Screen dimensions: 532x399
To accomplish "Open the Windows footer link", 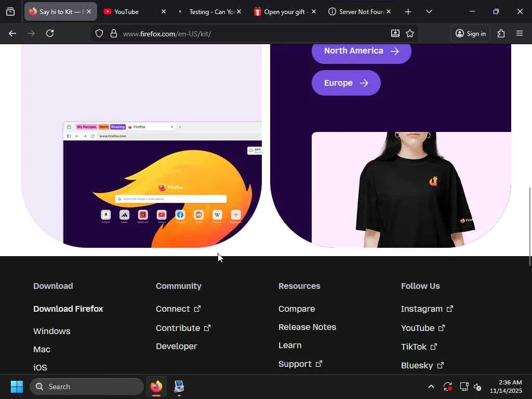I will point(52,331).
